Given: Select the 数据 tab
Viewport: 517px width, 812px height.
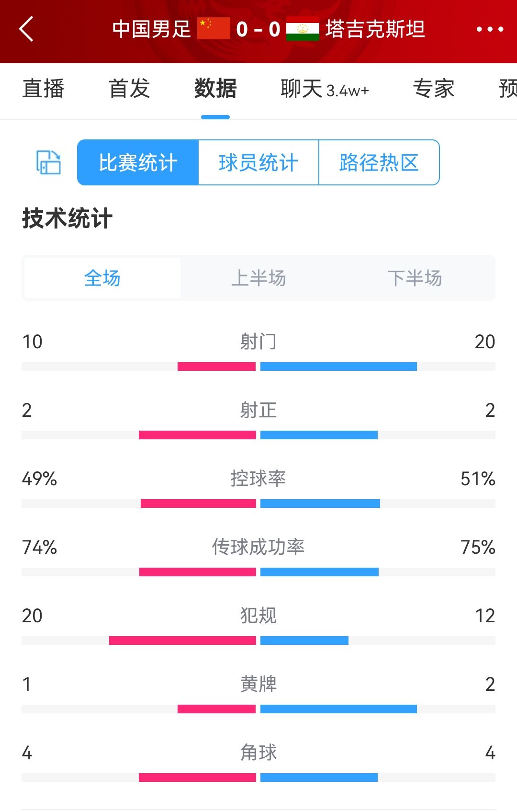Looking at the screenshot, I should click(215, 89).
